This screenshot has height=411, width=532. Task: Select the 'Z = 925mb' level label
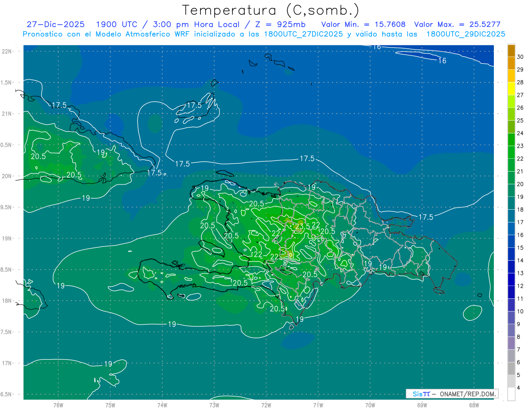coord(280,24)
